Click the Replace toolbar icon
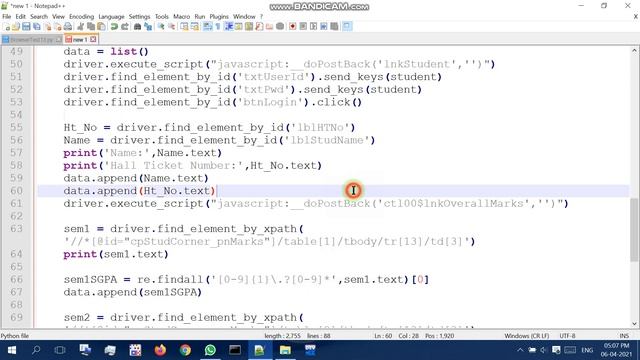This screenshot has height=360, width=640. click(x=148, y=27)
